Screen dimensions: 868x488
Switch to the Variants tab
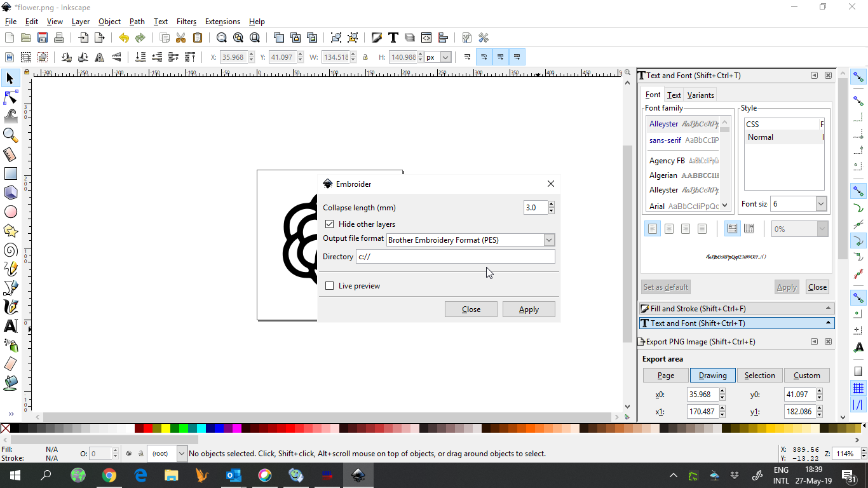[x=700, y=95]
